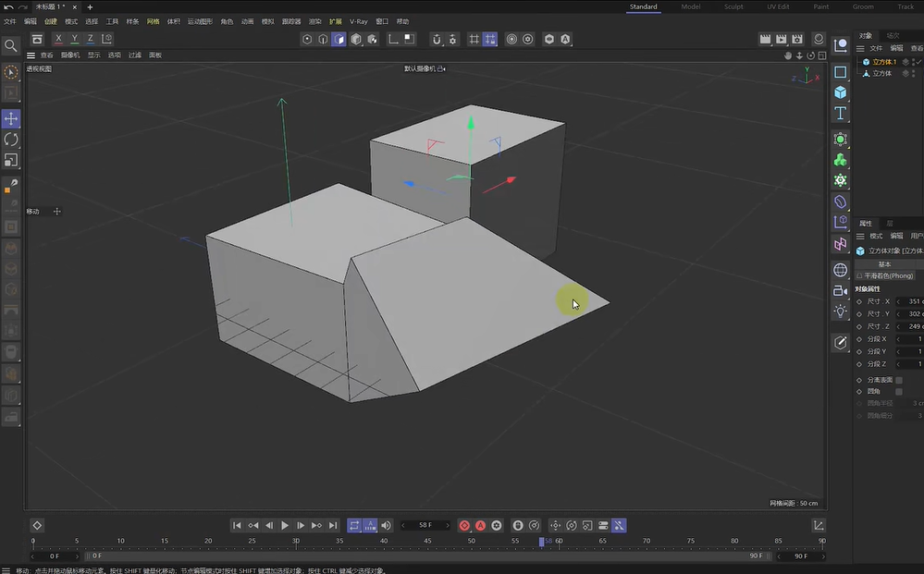Click the cube primitive icon in the right sidebar
The image size is (924, 574).
click(840, 92)
